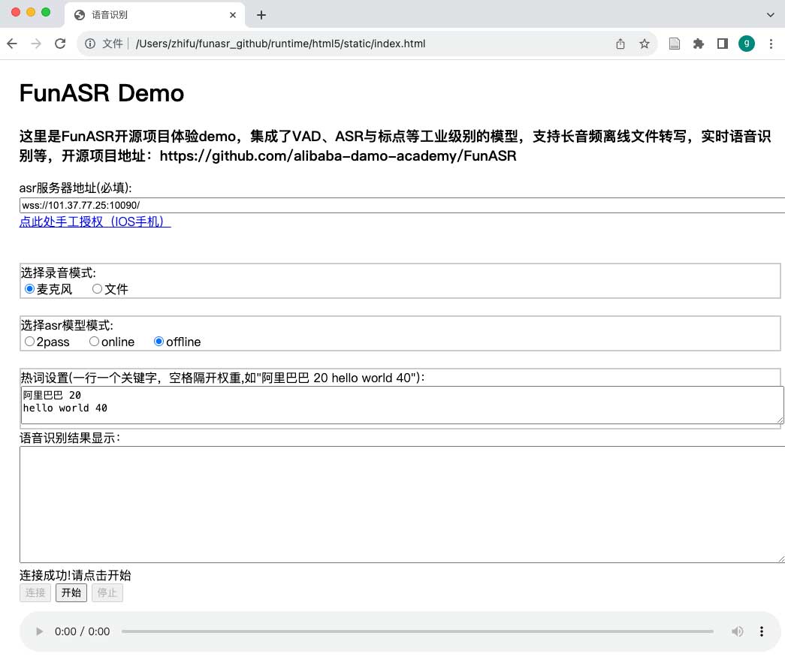Screen dimensions: 785x672
Task: Toggle the browser side panel icon
Action: pyautogui.click(x=723, y=44)
